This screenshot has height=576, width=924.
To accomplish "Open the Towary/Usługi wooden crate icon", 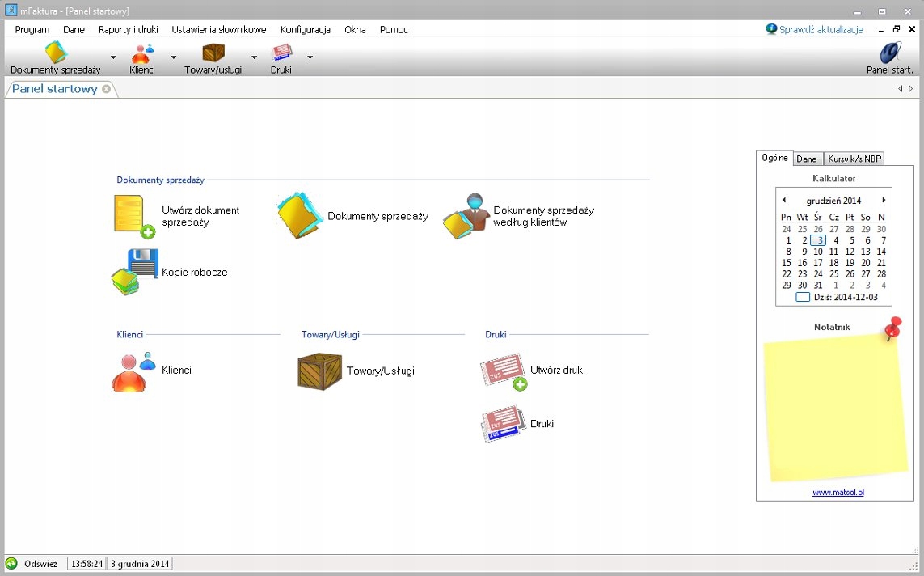I will pos(319,371).
